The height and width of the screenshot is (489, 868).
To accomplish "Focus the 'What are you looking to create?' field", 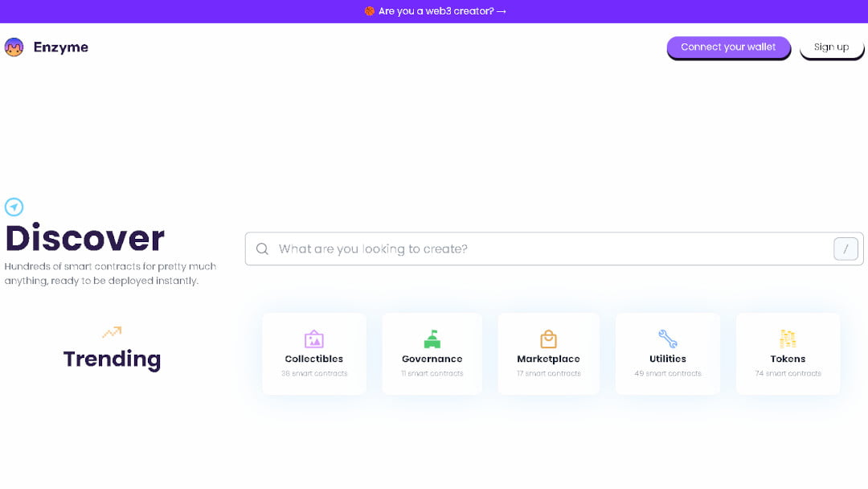I will (547, 249).
